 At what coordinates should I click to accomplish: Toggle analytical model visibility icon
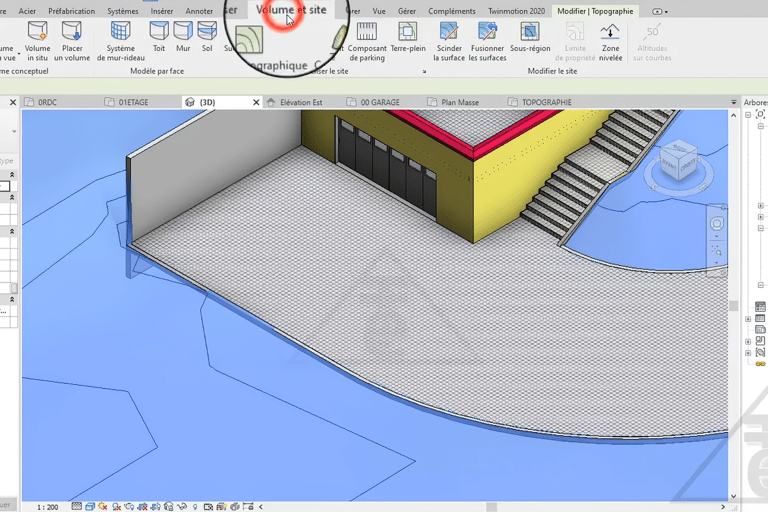point(221,506)
